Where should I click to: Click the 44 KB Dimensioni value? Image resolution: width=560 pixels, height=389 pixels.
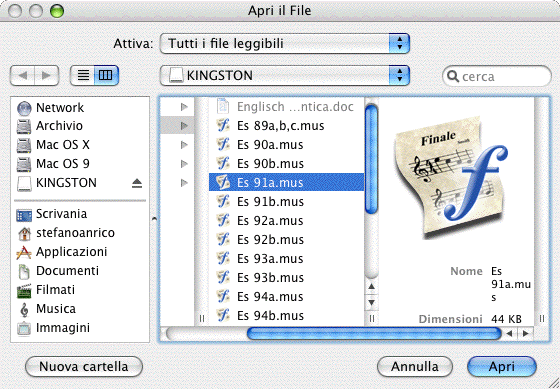[506, 319]
